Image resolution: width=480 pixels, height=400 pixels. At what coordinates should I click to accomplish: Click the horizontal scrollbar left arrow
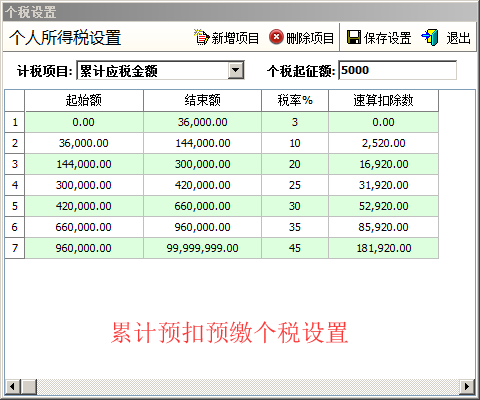[x=12, y=387]
